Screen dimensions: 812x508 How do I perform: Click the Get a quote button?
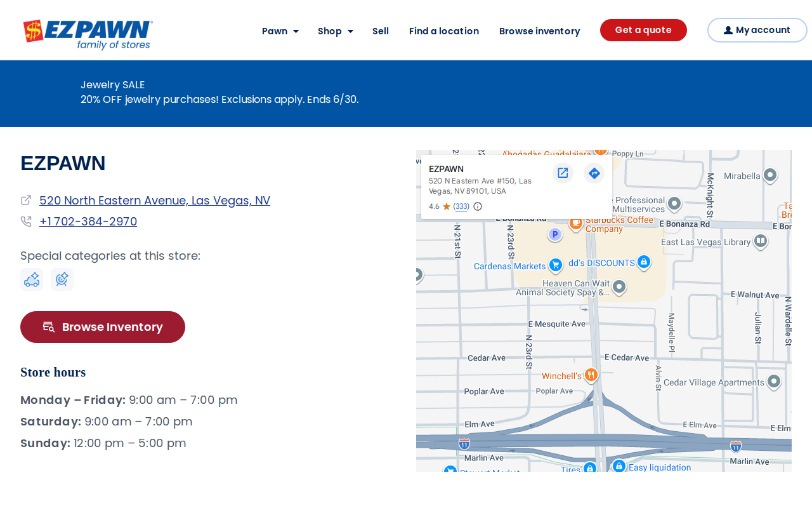coord(643,30)
